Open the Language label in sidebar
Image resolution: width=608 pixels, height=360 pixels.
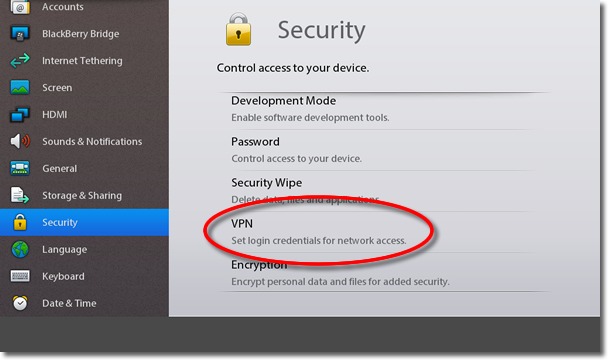64,249
